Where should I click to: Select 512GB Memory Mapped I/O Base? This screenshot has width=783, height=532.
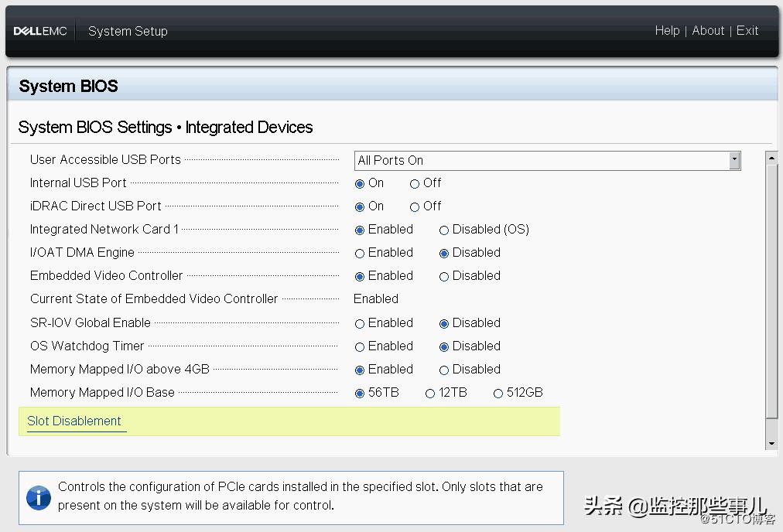[x=498, y=393]
